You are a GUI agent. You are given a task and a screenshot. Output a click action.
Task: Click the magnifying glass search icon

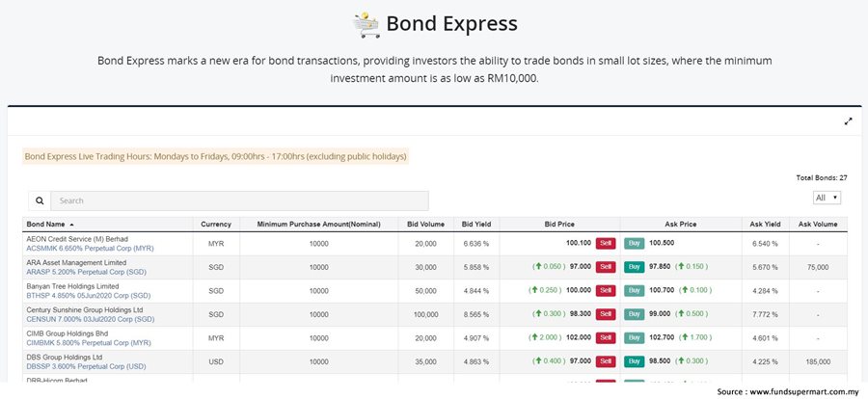click(40, 201)
